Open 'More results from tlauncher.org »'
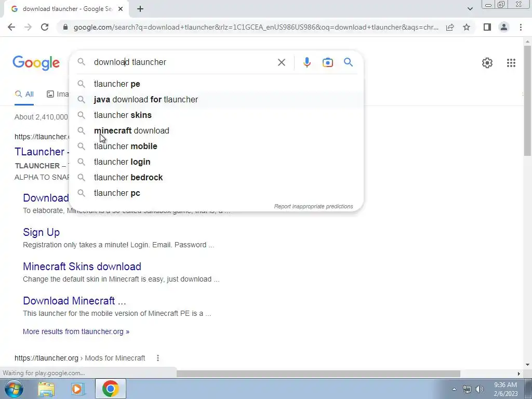 coord(76,331)
